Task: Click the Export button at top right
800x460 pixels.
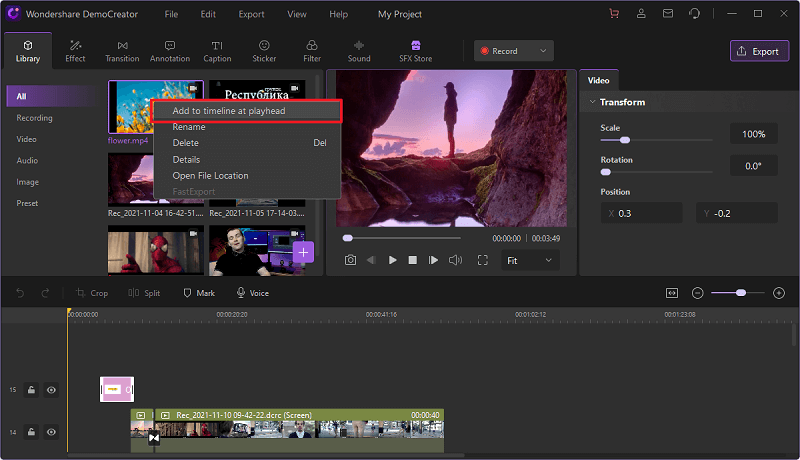Action: tap(759, 51)
